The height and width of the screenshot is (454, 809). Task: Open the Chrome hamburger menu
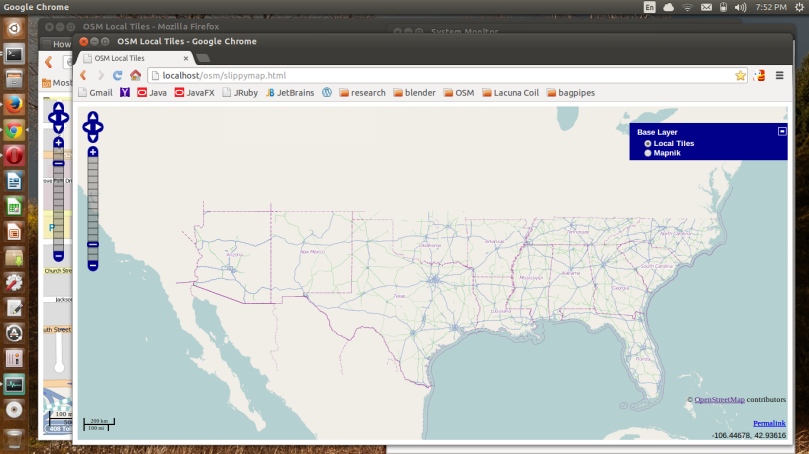(780, 75)
